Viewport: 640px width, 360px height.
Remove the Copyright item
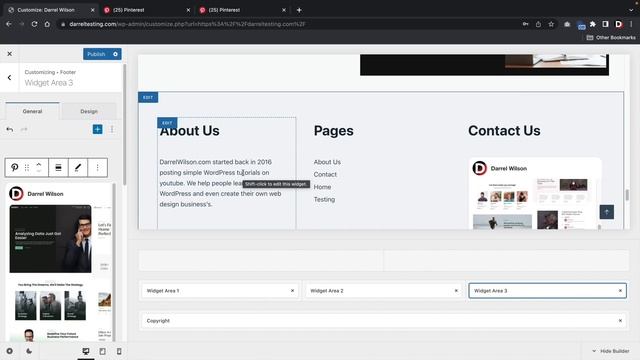pos(620,321)
